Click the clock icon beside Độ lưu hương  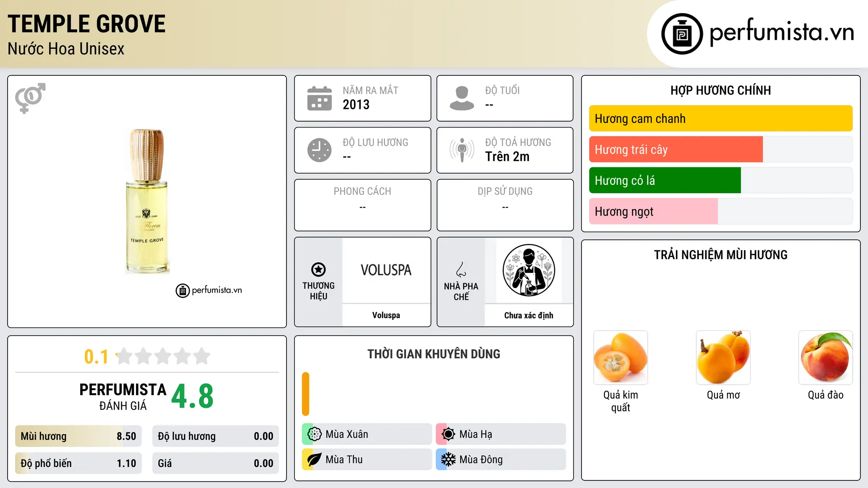[x=320, y=150]
